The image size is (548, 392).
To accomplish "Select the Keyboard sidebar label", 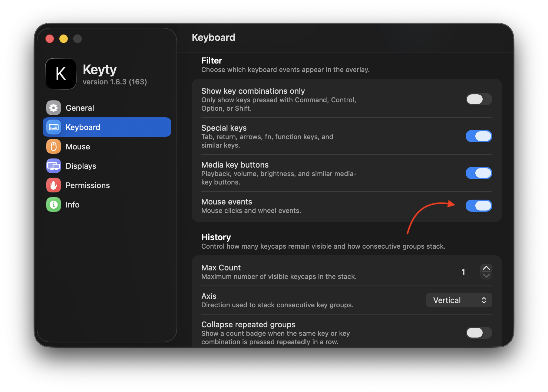I will (x=83, y=127).
